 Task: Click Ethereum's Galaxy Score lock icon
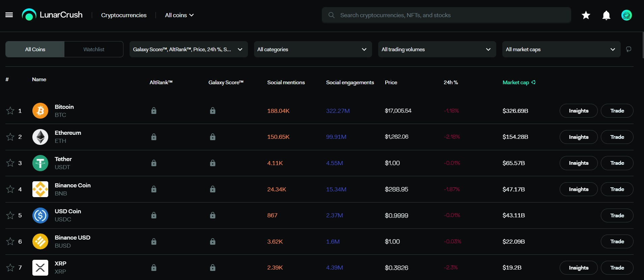[213, 137]
